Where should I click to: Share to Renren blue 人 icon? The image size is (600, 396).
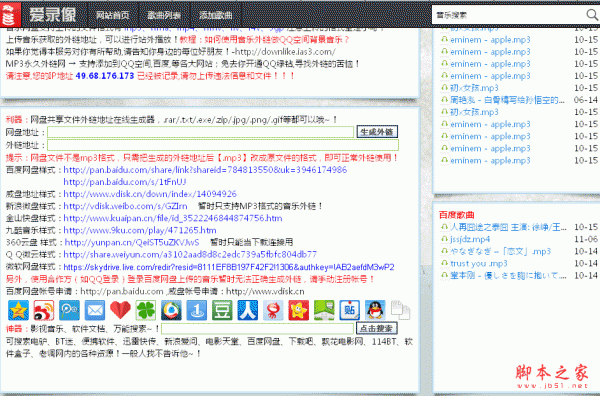click(x=248, y=310)
